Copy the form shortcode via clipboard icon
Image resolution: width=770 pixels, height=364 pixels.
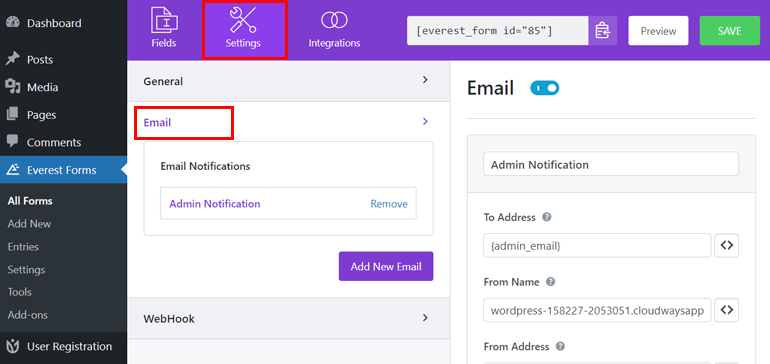click(603, 30)
